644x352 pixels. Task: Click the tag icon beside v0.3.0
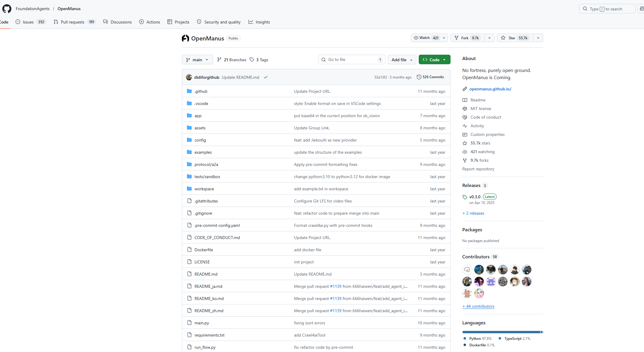pos(465,197)
